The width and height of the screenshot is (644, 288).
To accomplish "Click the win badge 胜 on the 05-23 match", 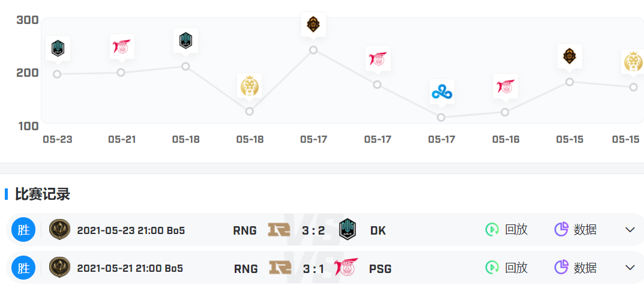I will coord(23,230).
